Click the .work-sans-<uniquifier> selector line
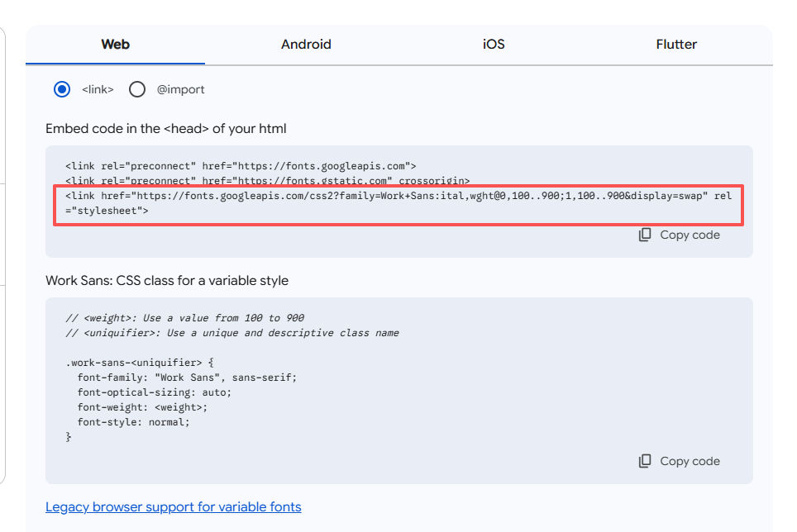 (140, 363)
